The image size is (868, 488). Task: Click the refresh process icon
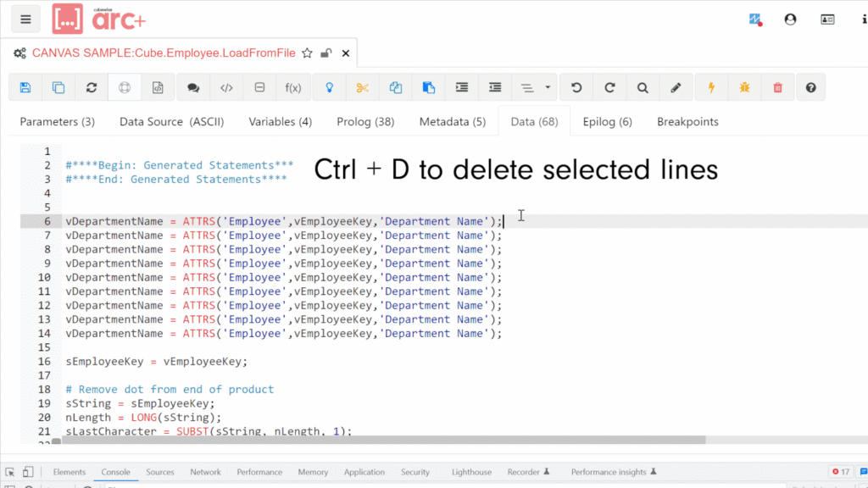click(92, 87)
